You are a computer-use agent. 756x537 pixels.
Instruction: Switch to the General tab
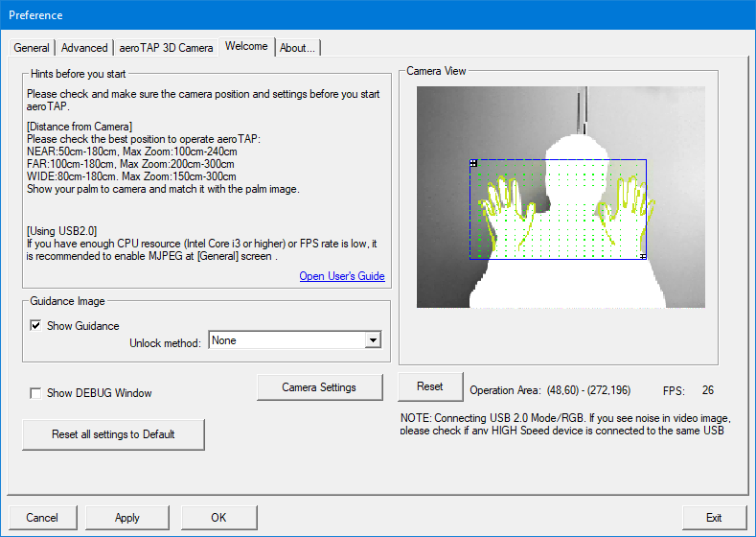point(32,48)
